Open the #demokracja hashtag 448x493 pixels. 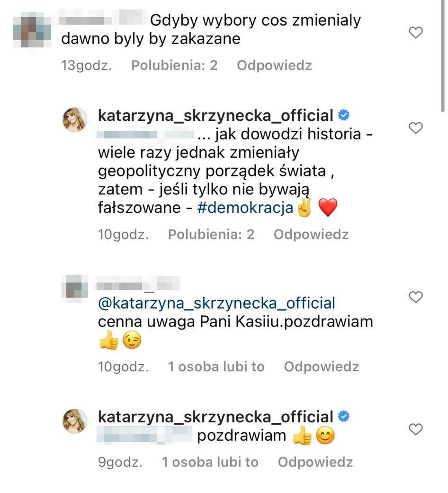tap(245, 208)
